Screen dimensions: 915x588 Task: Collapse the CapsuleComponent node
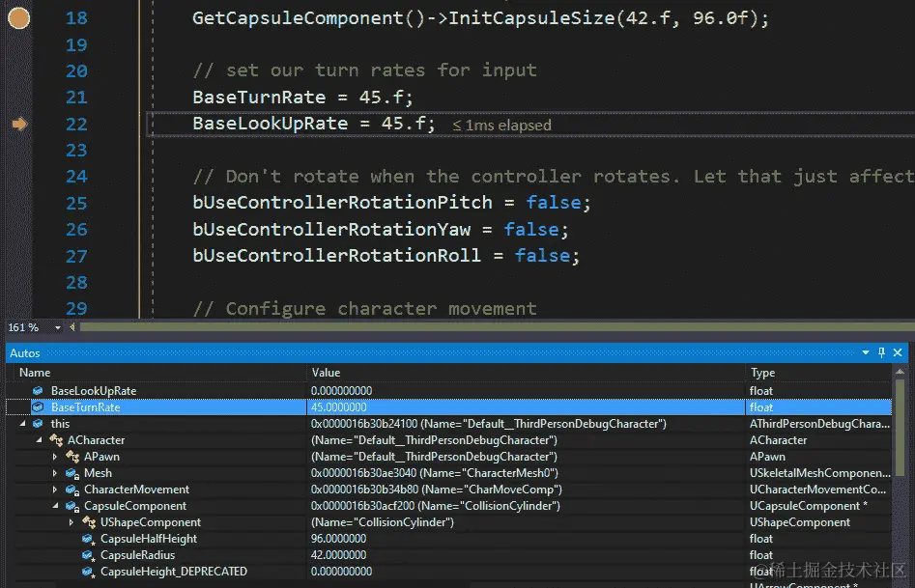point(55,505)
